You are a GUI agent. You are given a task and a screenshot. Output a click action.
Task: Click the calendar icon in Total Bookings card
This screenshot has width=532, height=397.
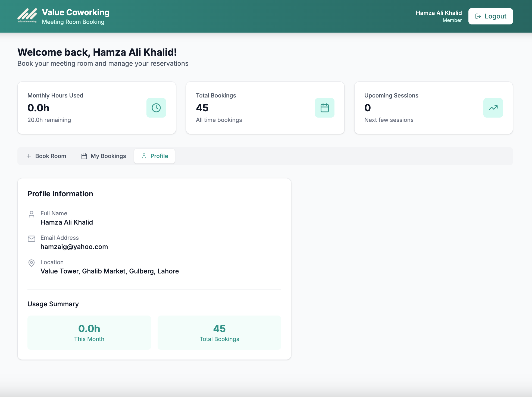point(324,108)
